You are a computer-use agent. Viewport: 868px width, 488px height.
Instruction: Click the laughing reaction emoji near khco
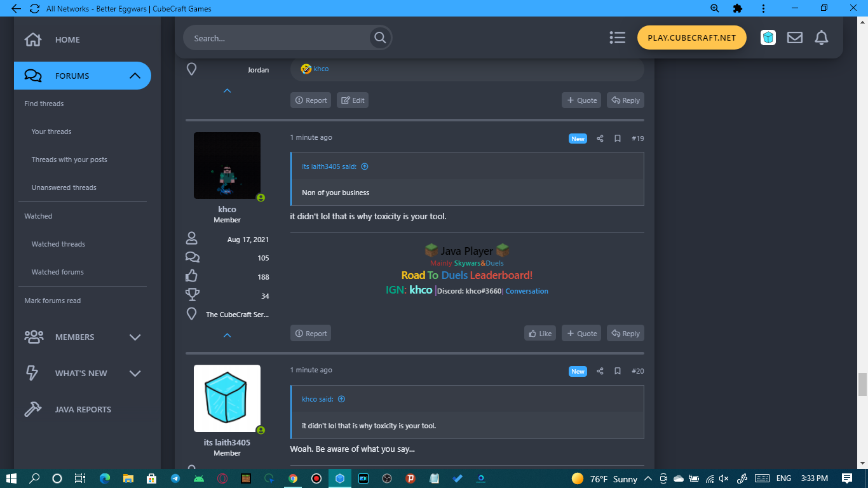tap(306, 69)
